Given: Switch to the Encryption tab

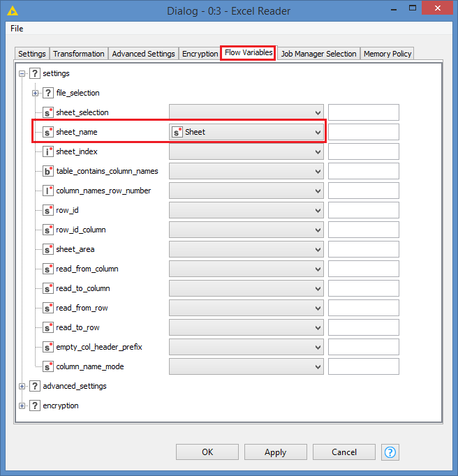Looking at the screenshot, I should point(200,54).
